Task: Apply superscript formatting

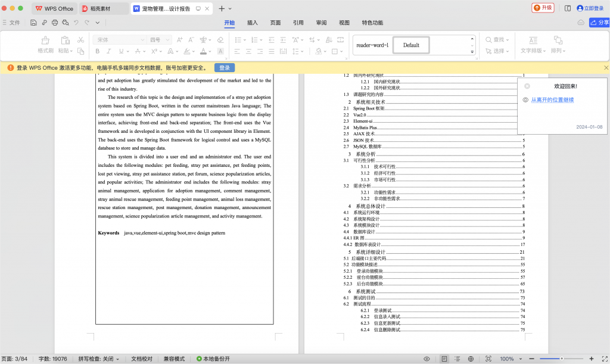Action: coord(155,51)
